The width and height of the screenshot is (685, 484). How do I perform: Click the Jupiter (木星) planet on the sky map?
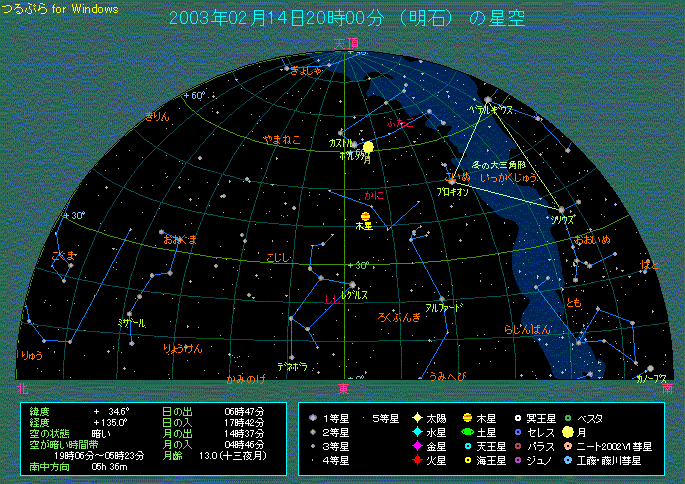click(x=365, y=215)
